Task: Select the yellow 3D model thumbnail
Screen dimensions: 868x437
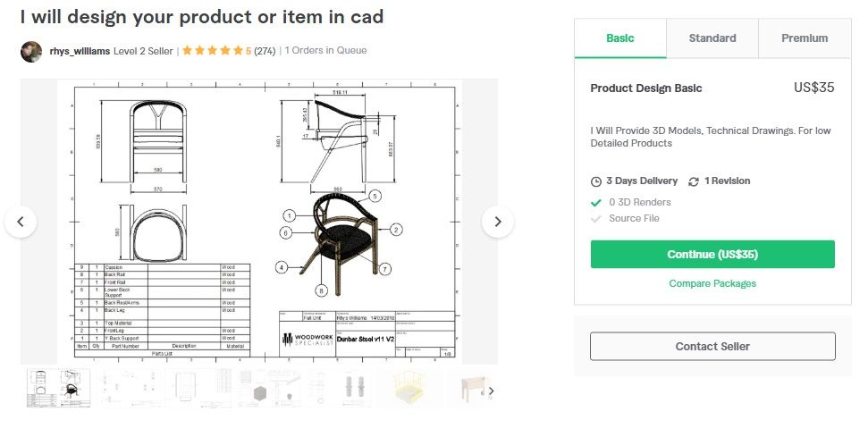Action: pyautogui.click(x=410, y=389)
